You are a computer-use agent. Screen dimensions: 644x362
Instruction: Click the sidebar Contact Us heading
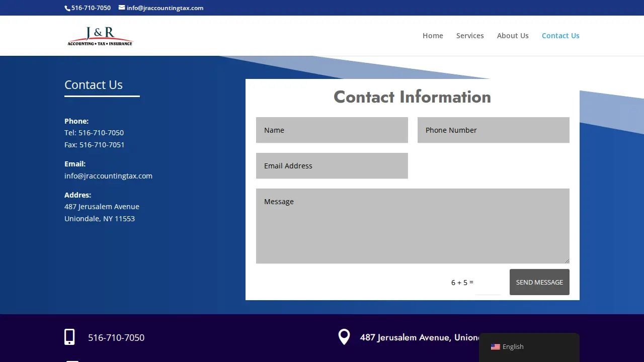[94, 84]
